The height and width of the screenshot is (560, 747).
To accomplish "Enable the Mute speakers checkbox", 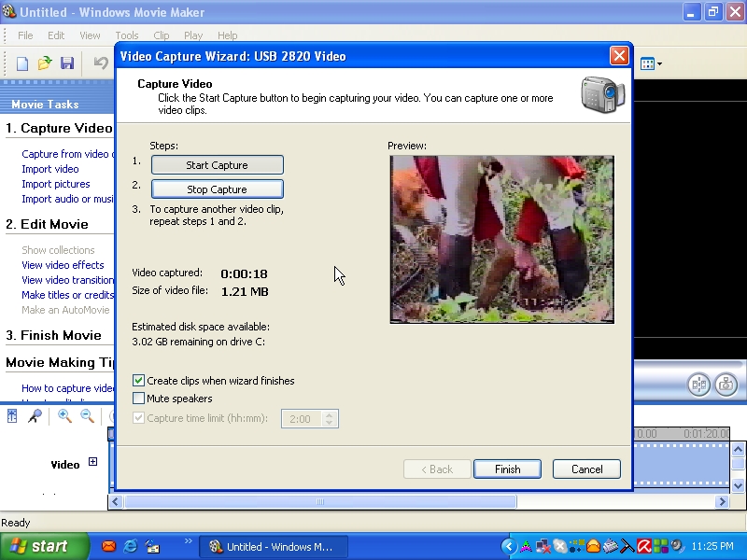I will (x=139, y=399).
